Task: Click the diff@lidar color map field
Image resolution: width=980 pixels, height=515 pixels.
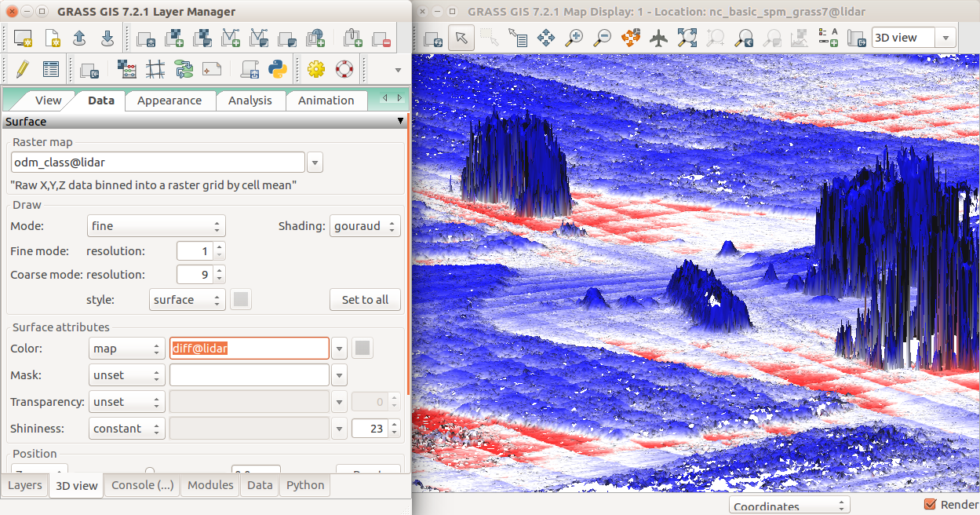Action: pyautogui.click(x=249, y=349)
